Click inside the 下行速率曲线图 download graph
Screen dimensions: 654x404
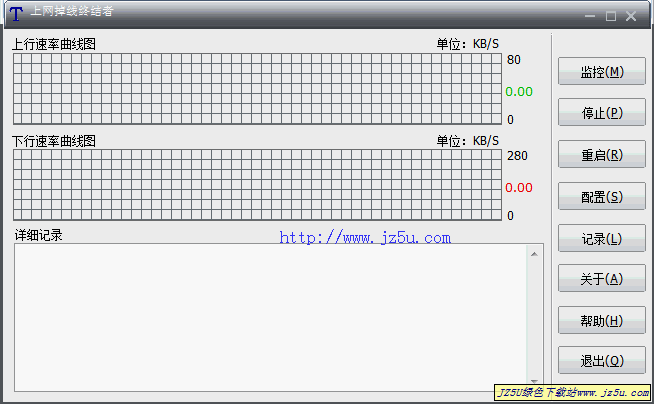(x=257, y=185)
